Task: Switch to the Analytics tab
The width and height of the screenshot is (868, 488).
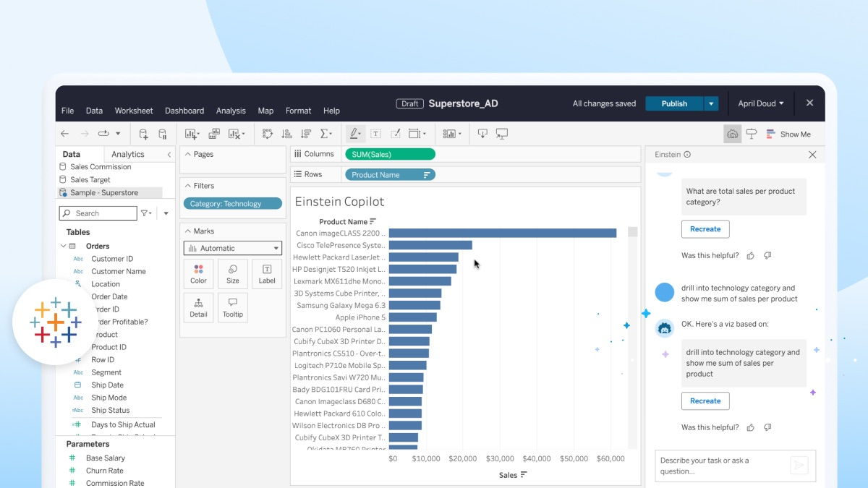Action: click(127, 154)
